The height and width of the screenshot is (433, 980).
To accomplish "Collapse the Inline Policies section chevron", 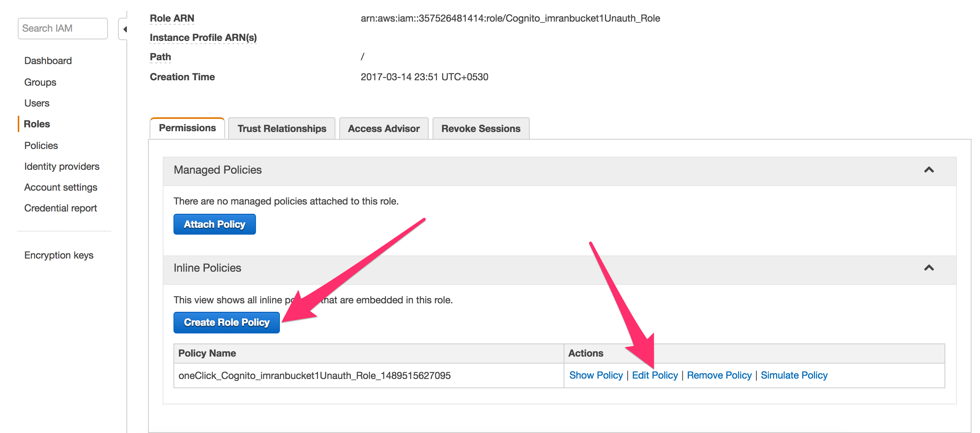I will (929, 268).
